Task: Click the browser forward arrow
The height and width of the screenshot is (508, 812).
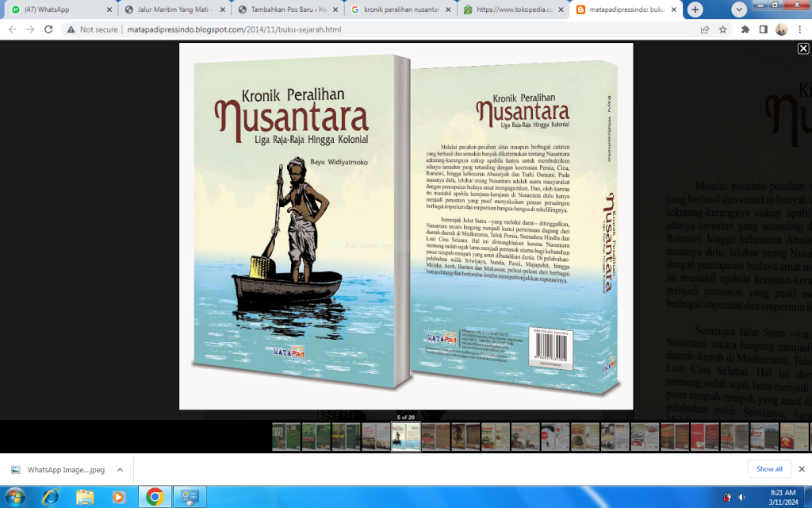Action: [31, 29]
